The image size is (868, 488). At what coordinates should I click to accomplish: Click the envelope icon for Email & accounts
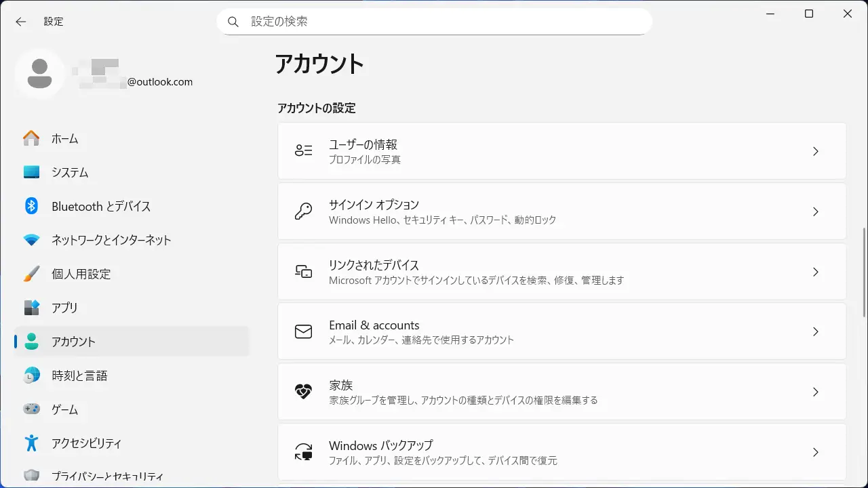coord(303,331)
